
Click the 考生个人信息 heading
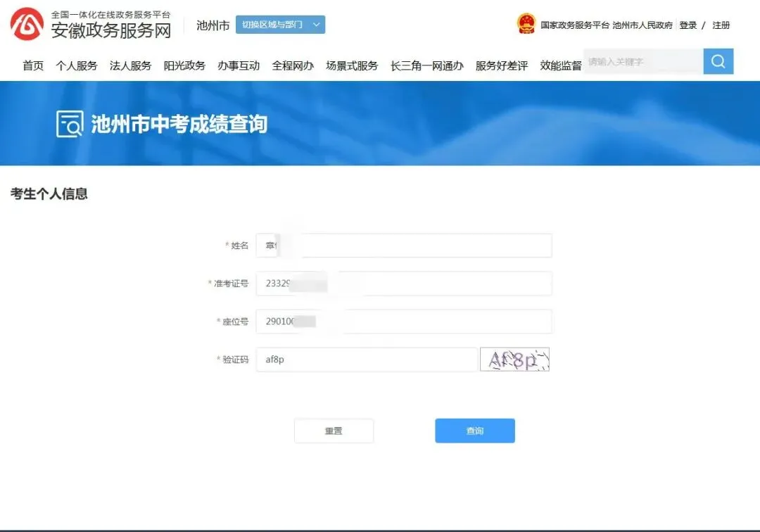click(49, 194)
